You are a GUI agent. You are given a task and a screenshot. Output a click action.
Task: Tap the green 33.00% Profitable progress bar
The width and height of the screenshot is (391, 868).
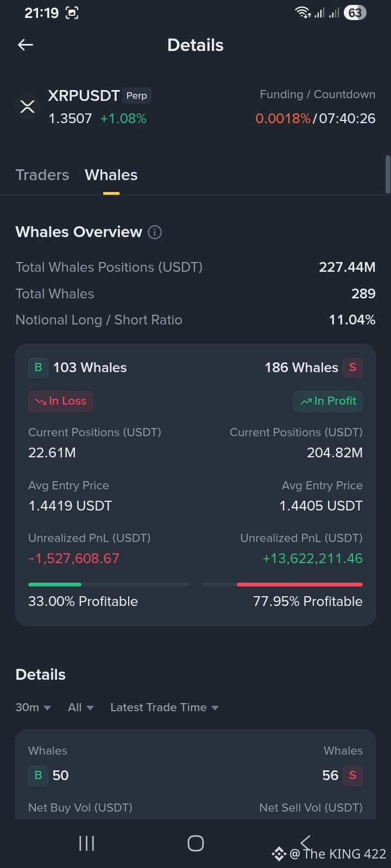tap(109, 584)
